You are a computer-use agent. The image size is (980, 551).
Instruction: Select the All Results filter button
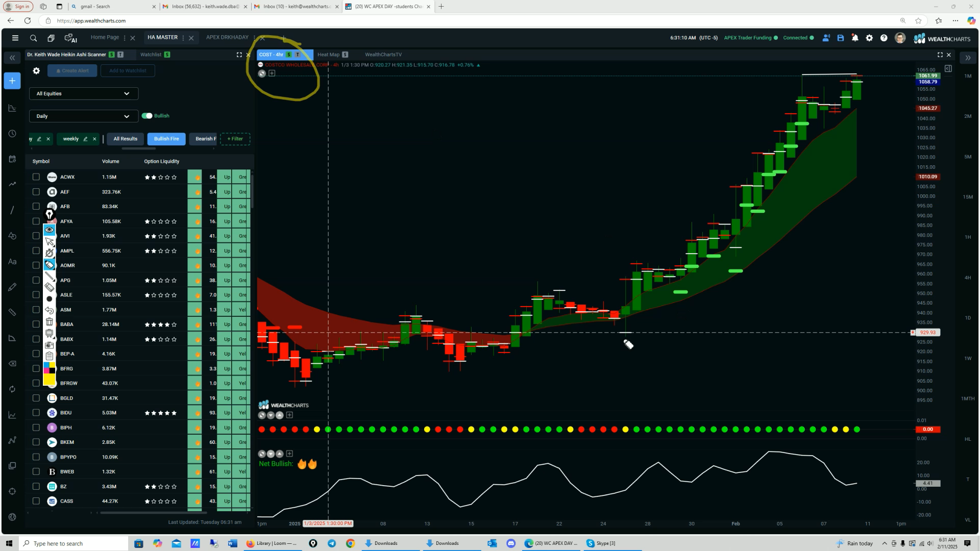point(125,139)
